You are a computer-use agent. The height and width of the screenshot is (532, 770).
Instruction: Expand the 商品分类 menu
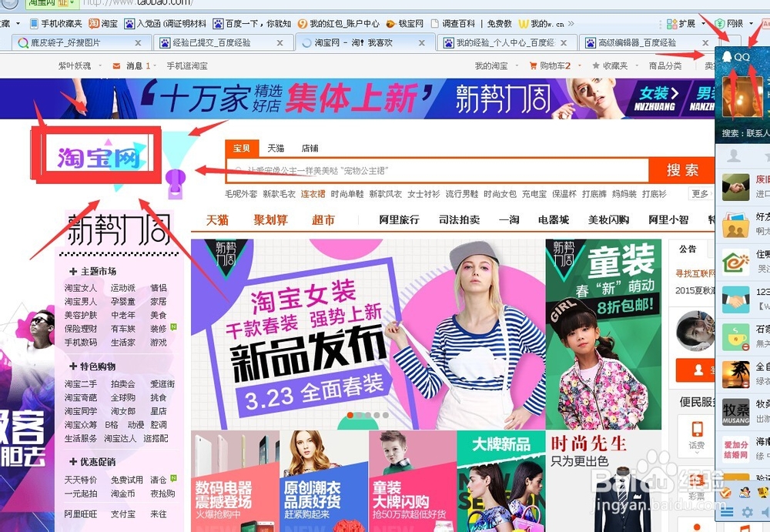665,65
